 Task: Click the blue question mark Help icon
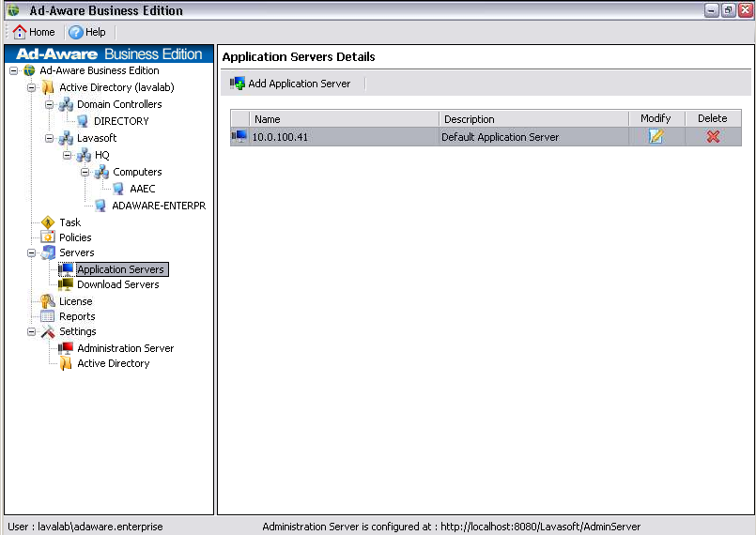[75, 32]
